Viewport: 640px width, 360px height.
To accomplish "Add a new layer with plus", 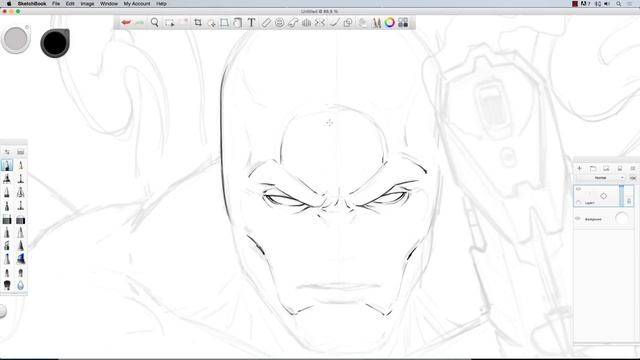I will point(579,168).
